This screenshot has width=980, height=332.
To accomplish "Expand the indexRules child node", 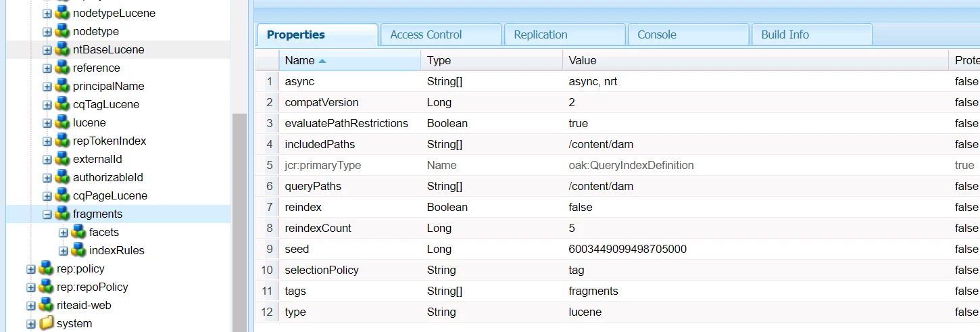I will pos(64,251).
